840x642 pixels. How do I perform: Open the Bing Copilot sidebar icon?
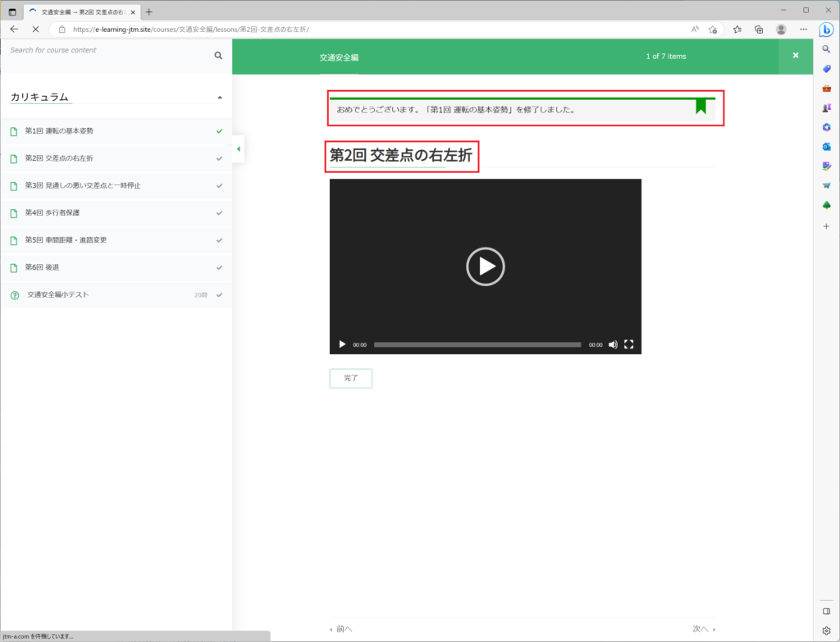826,30
